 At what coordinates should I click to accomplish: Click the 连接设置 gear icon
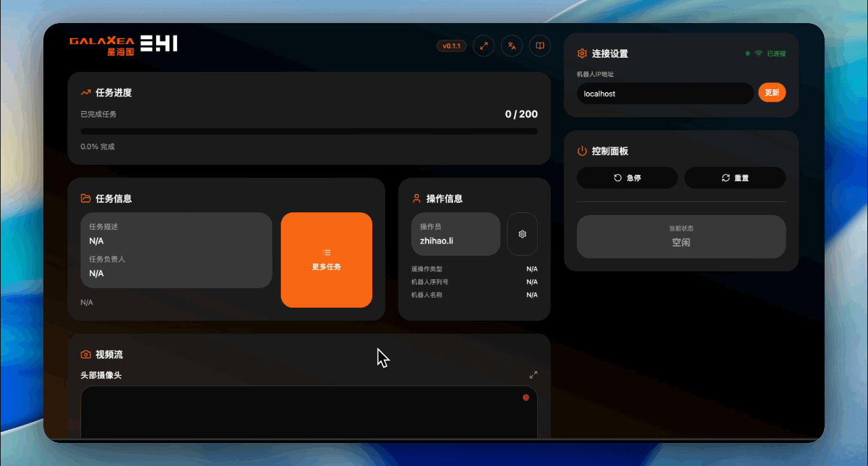click(x=581, y=53)
